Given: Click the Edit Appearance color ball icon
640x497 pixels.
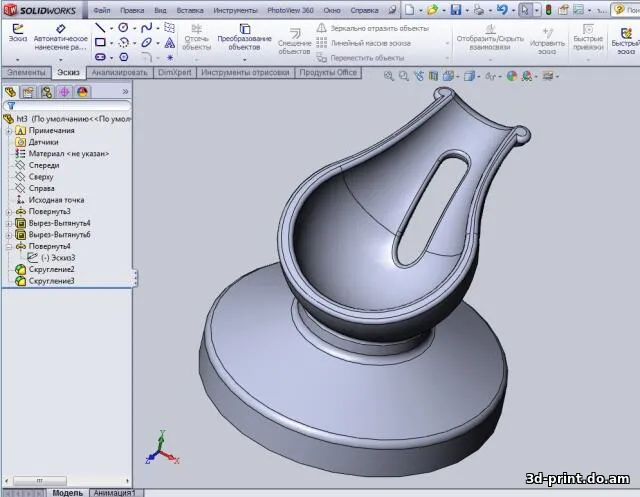Looking at the screenshot, I should 511,75.
